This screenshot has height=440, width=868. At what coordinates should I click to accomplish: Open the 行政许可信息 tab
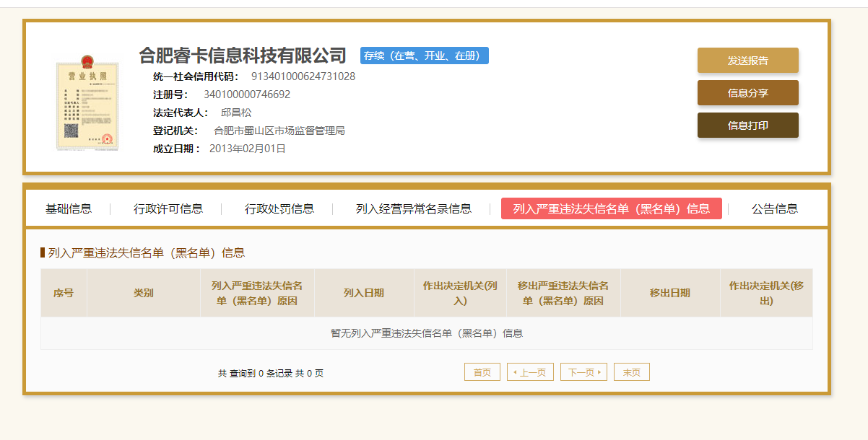tap(168, 208)
